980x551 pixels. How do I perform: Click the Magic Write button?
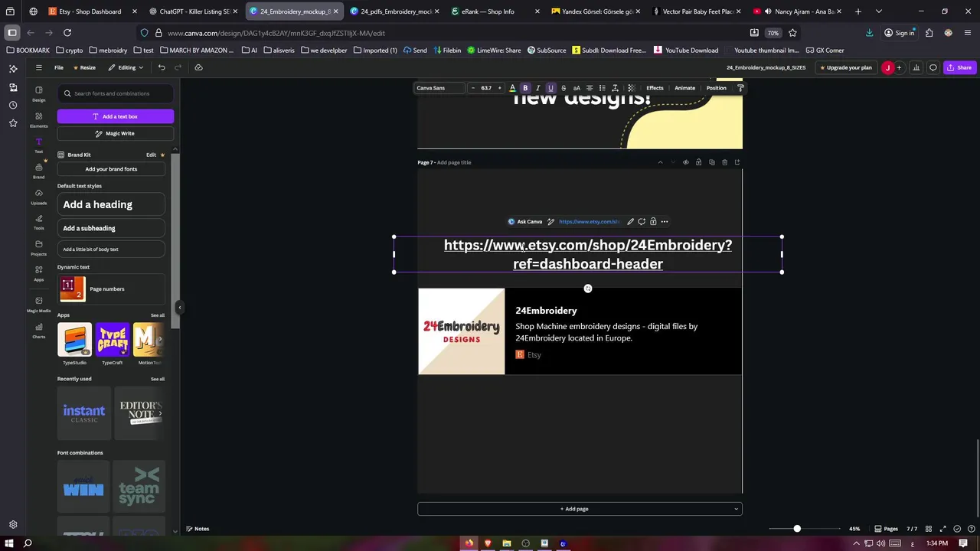point(116,133)
